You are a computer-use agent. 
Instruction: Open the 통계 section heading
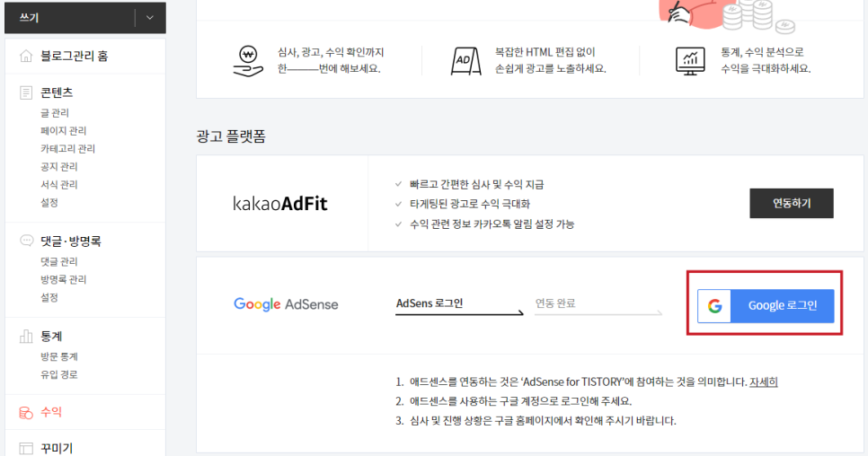(x=51, y=336)
